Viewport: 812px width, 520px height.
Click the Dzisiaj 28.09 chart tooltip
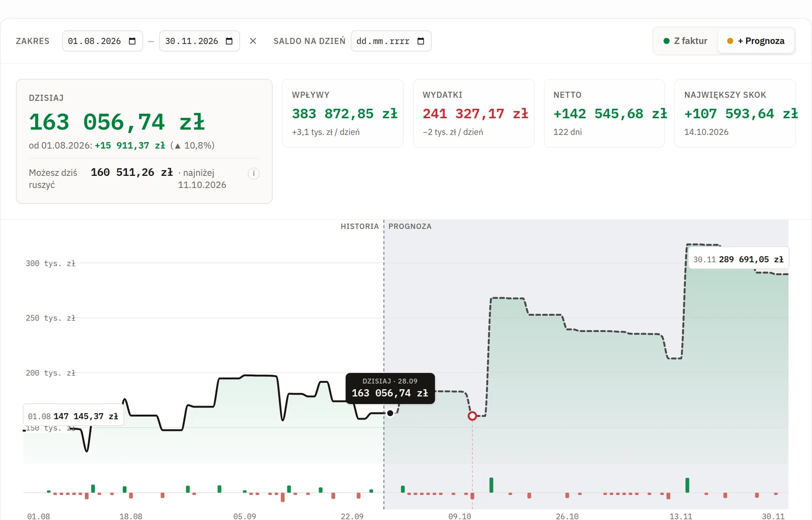(390, 388)
